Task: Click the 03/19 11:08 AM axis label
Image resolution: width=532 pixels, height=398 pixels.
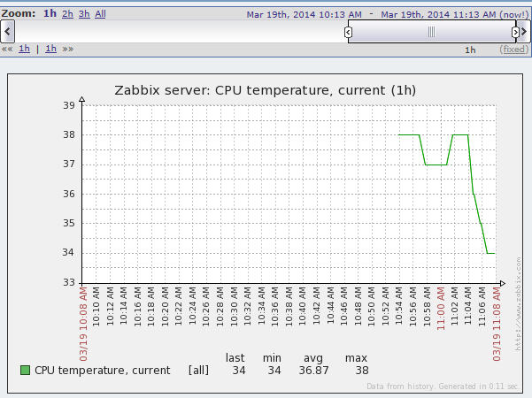Action: point(497,324)
